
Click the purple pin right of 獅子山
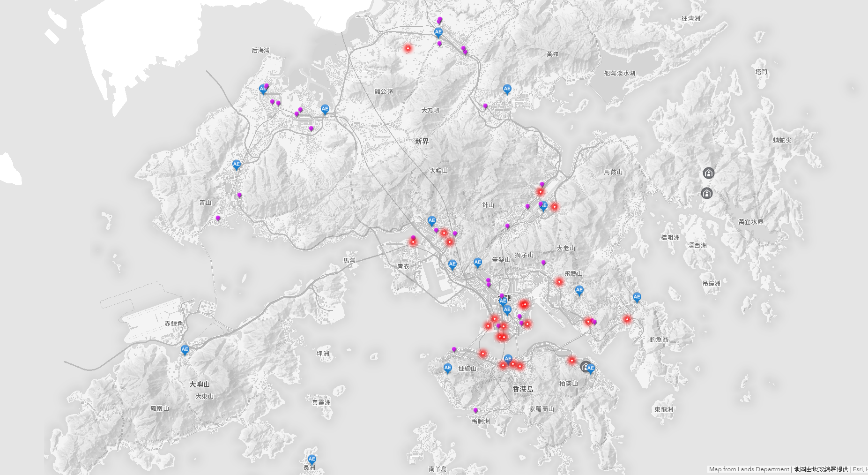[543, 263]
